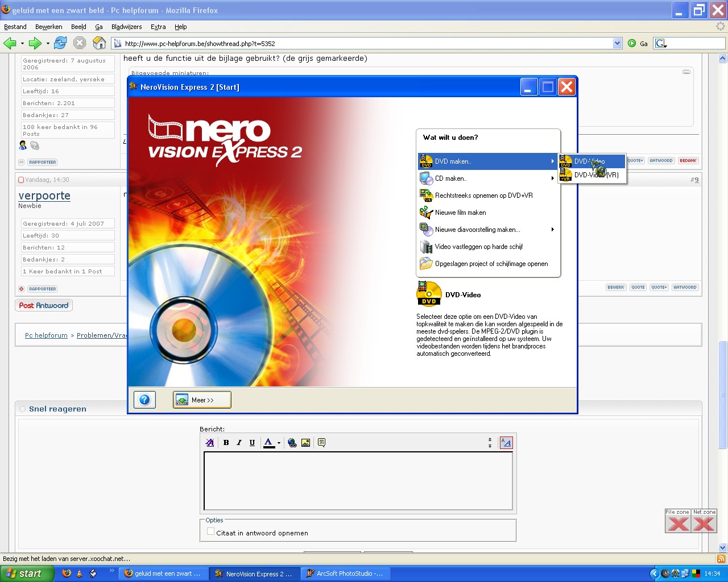Follow the Pc helpforum breadcrumb link
The height and width of the screenshot is (582, 728).
(46, 335)
